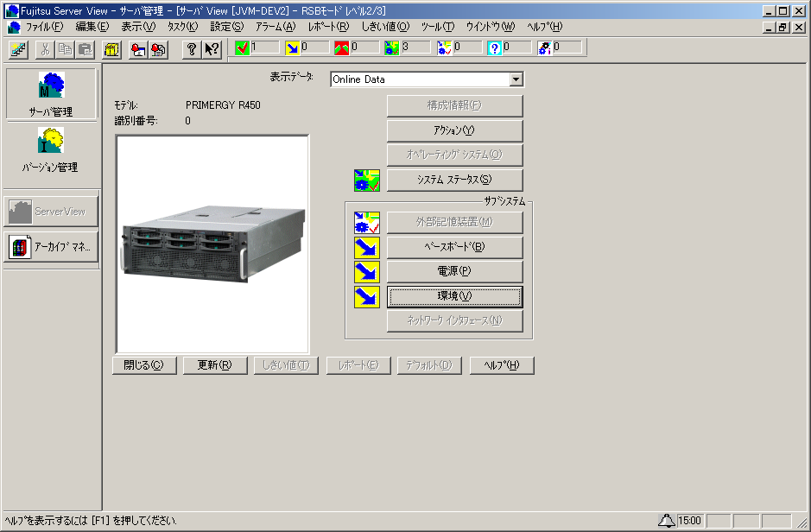This screenshot has width=811, height=532.
Task: Click the white gear checkmark status counter icon
Action: click(444, 48)
